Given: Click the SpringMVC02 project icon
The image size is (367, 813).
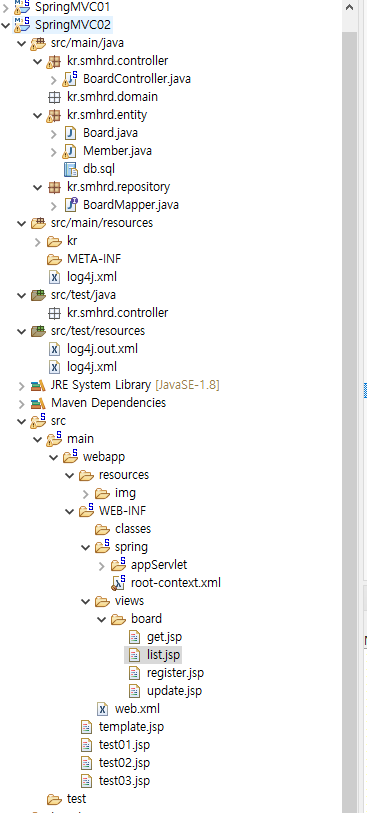Looking at the screenshot, I should point(22,24).
